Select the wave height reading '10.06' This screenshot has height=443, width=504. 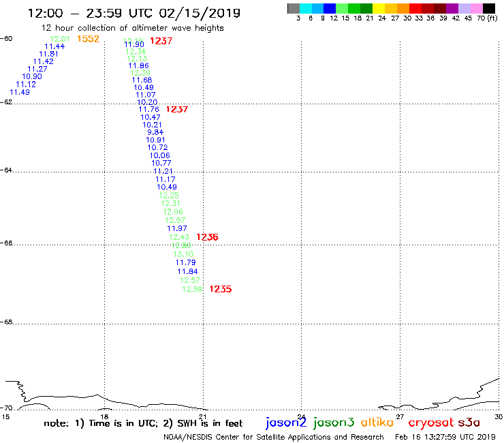coord(160,155)
